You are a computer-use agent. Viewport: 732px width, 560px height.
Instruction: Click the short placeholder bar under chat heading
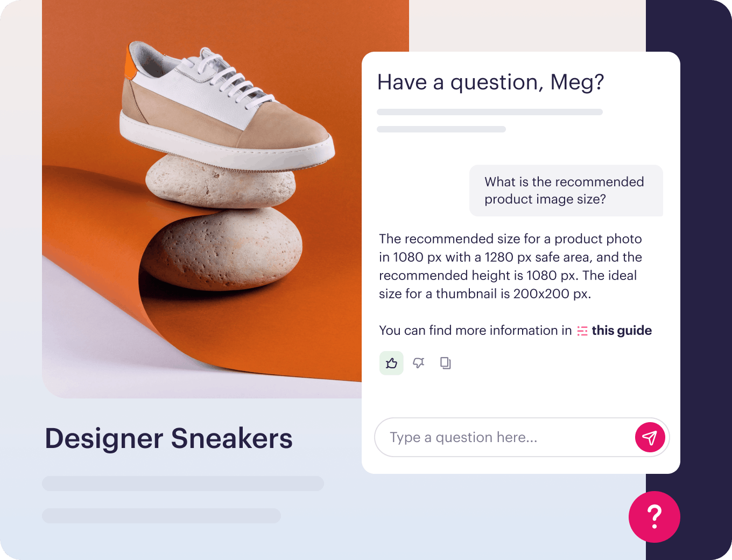click(x=441, y=129)
